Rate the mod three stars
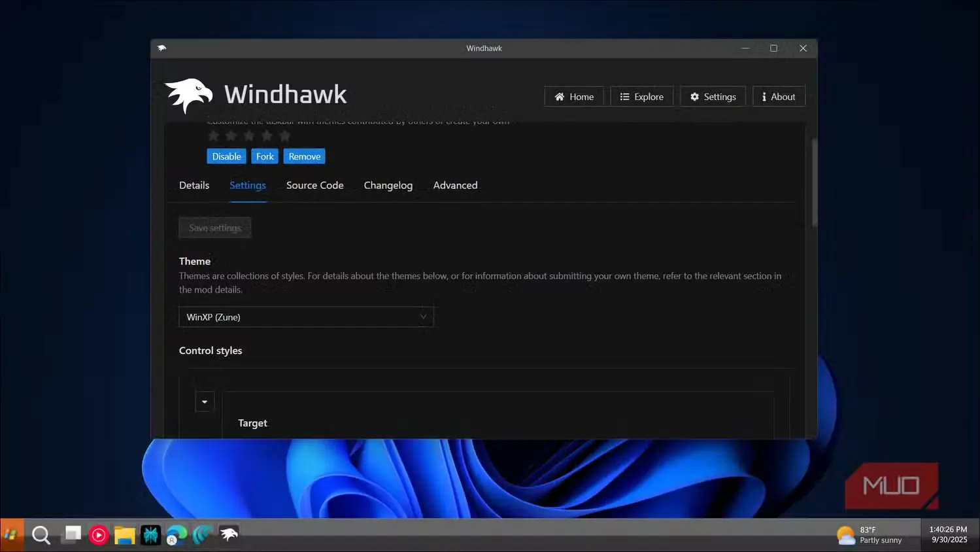Viewport: 980px width, 552px height. coord(249,136)
